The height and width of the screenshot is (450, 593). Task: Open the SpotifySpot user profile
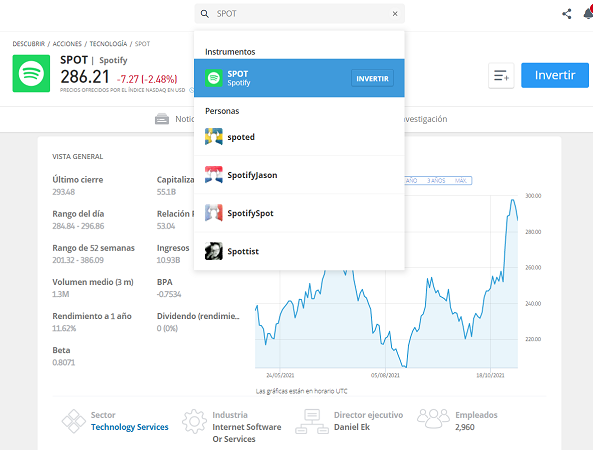[299, 213]
